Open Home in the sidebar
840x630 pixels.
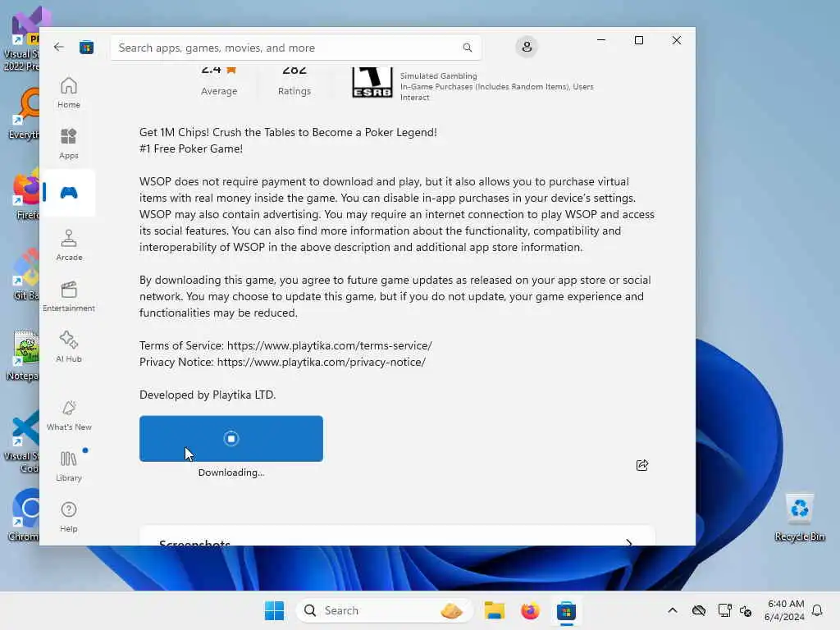[69, 93]
